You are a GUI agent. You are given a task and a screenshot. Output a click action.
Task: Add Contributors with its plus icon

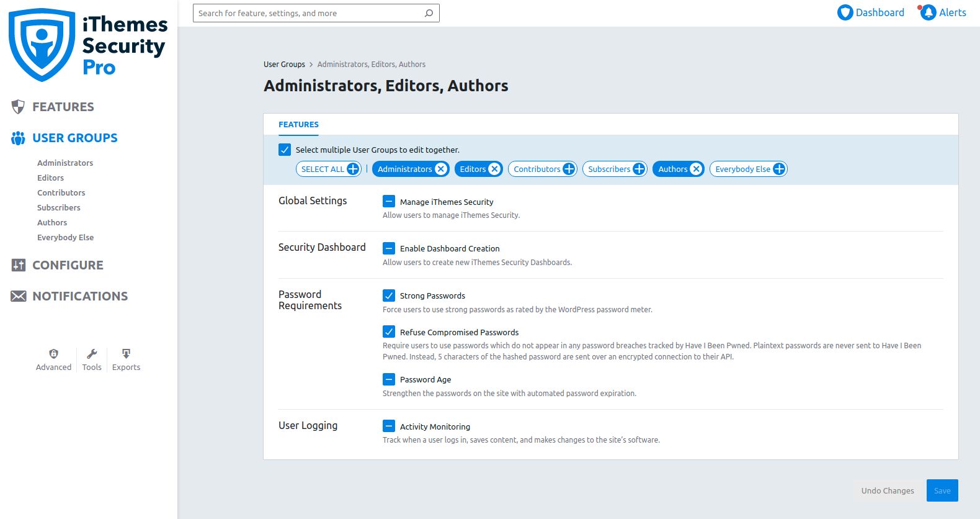(x=569, y=169)
